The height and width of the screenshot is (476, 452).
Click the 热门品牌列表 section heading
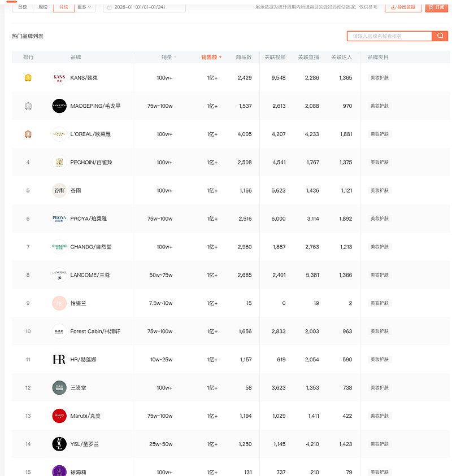28,36
